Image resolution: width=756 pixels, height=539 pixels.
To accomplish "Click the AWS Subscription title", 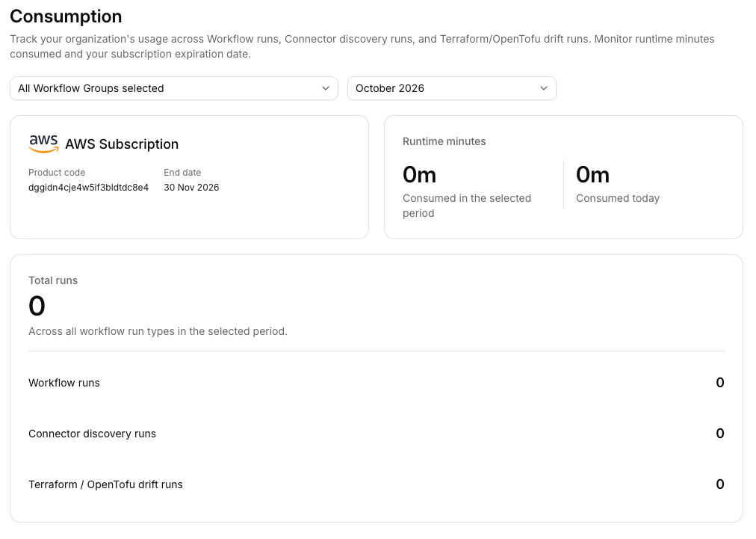I will (x=122, y=144).
